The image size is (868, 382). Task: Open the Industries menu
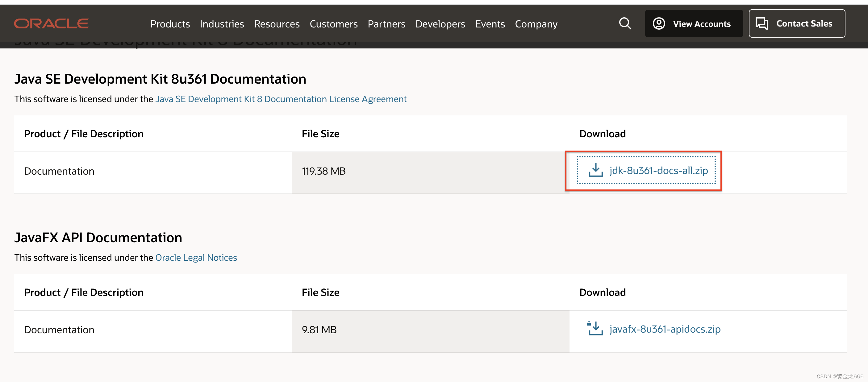tap(222, 24)
